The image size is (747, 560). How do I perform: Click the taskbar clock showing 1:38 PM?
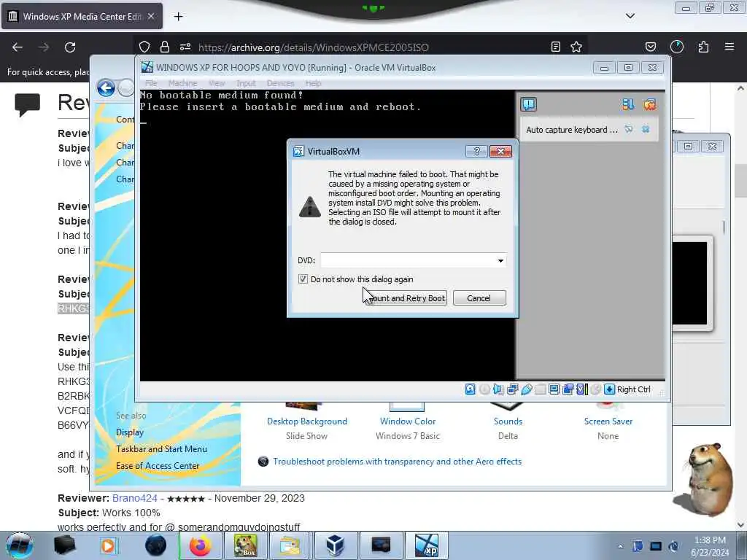[710, 546]
